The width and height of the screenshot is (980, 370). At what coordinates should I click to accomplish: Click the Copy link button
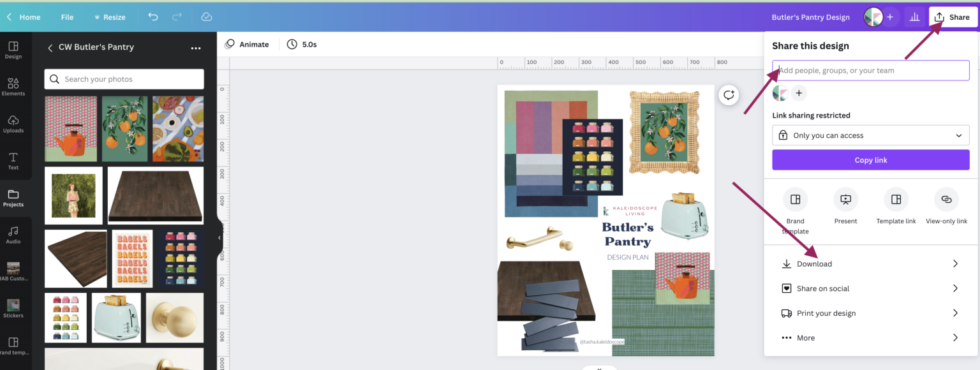[x=870, y=159]
